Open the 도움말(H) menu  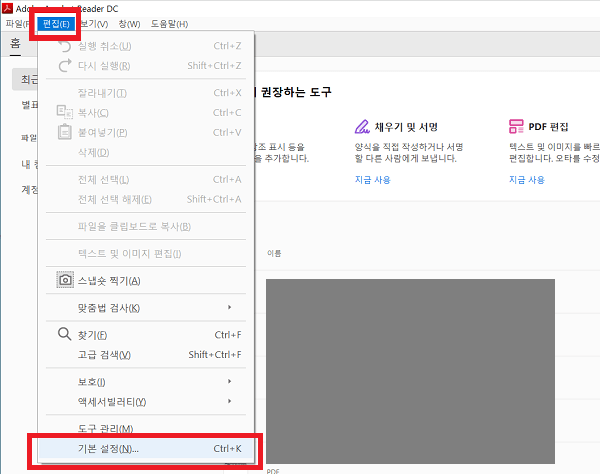coord(169,24)
